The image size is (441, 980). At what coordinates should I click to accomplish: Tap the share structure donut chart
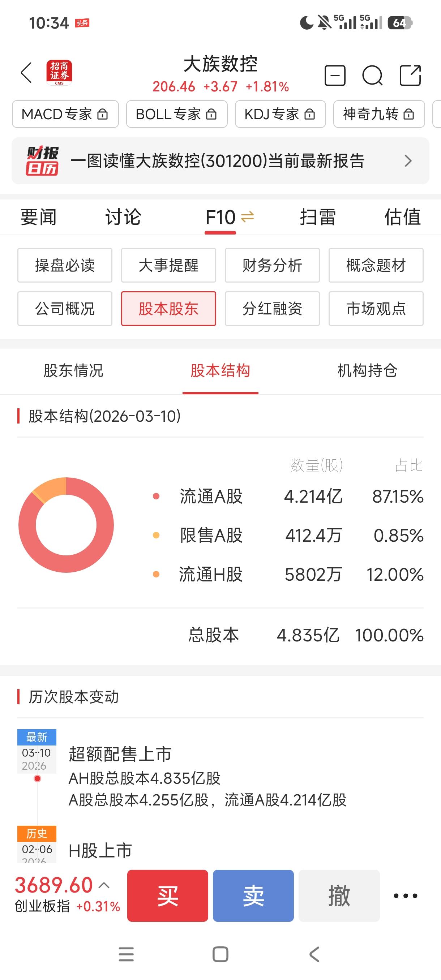[66, 525]
